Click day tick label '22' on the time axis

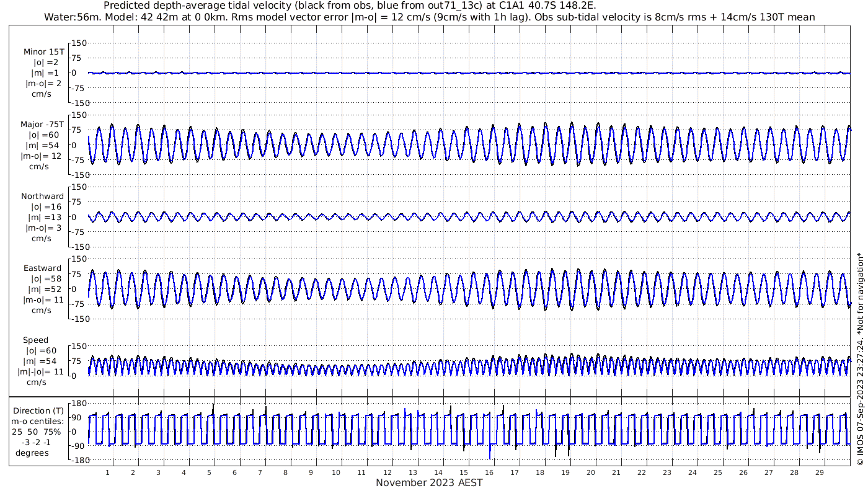point(641,472)
